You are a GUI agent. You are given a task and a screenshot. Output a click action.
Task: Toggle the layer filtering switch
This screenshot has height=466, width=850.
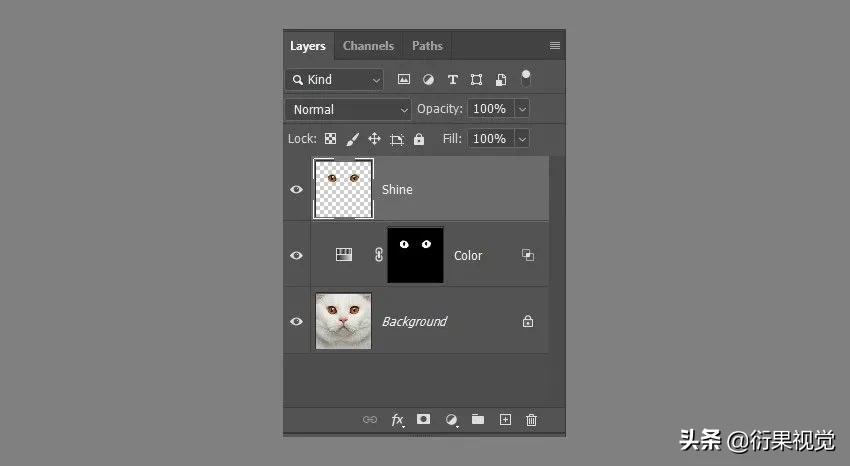(x=526, y=78)
